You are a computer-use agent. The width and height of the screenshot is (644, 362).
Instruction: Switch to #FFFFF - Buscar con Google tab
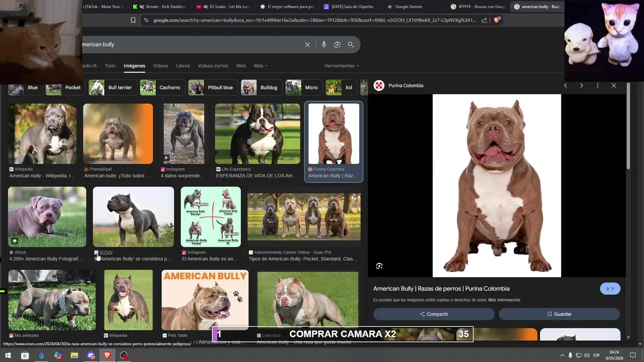[x=477, y=7]
